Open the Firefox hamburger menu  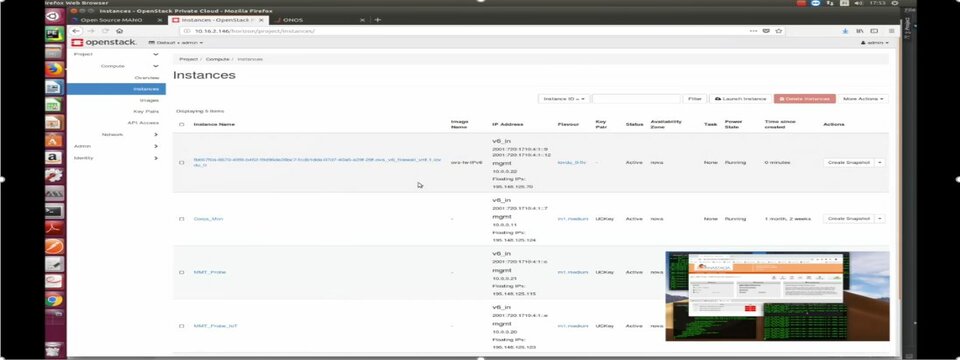click(891, 31)
